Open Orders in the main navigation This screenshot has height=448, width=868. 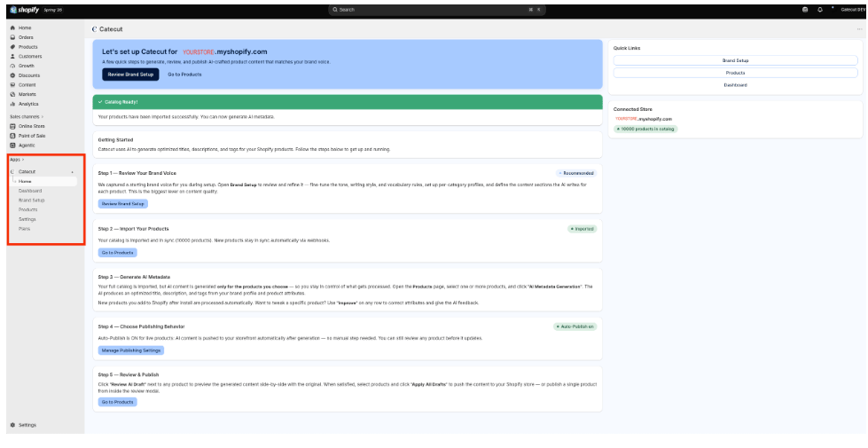point(26,37)
